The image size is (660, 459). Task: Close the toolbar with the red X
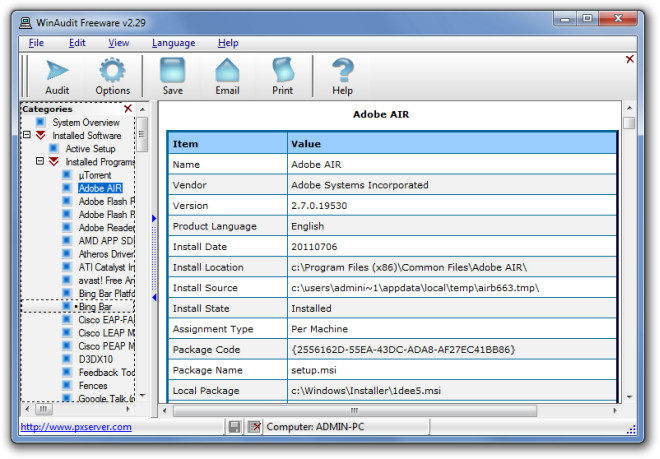click(630, 59)
